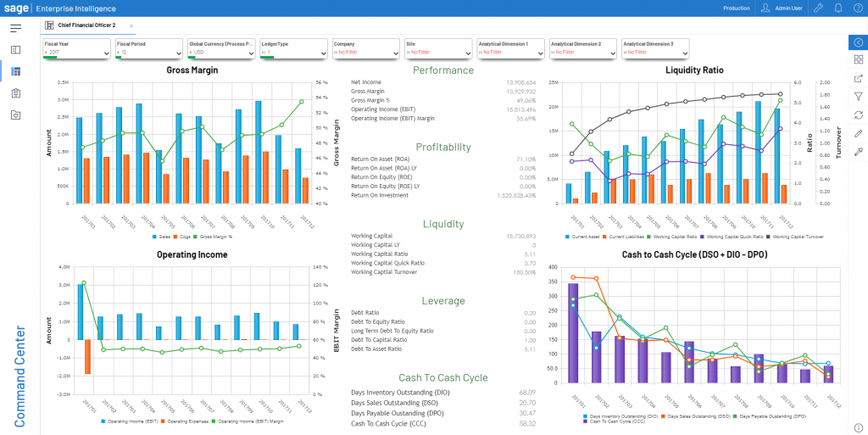Select the Chief Financial Officer 2 tab
The image size is (868, 435).
pos(86,26)
